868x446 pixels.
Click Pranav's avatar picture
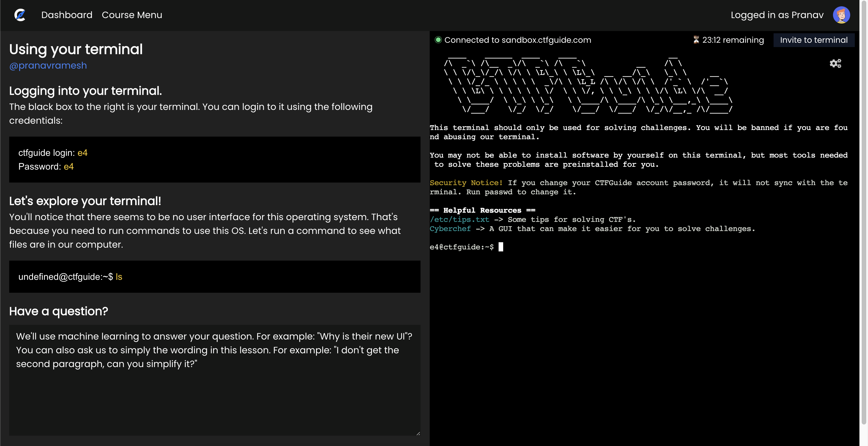coord(842,14)
